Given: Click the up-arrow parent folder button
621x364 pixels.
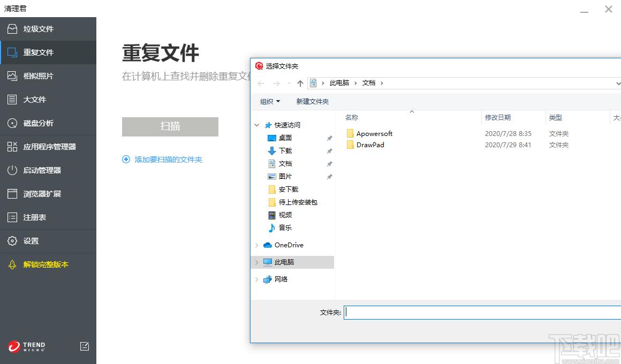Looking at the screenshot, I should point(300,83).
